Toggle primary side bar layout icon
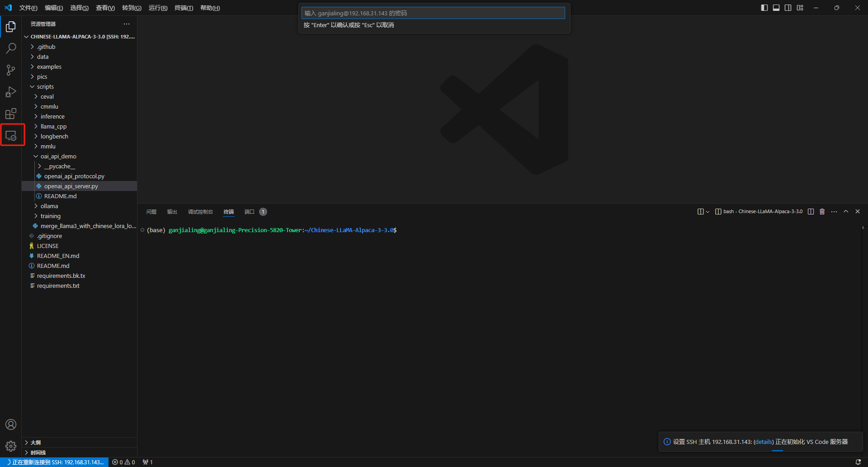This screenshot has width=868, height=467. [764, 8]
